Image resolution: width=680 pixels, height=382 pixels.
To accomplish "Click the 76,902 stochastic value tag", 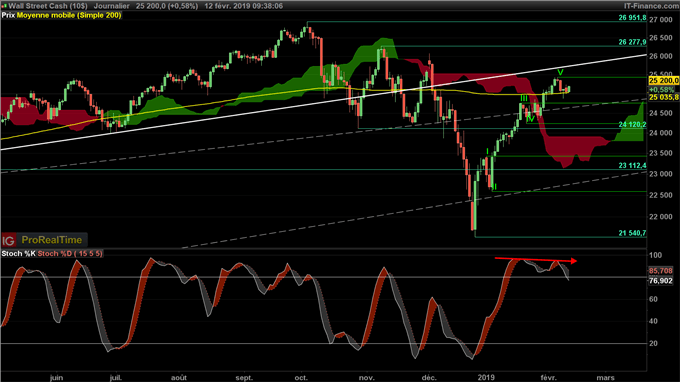I will tap(660, 281).
